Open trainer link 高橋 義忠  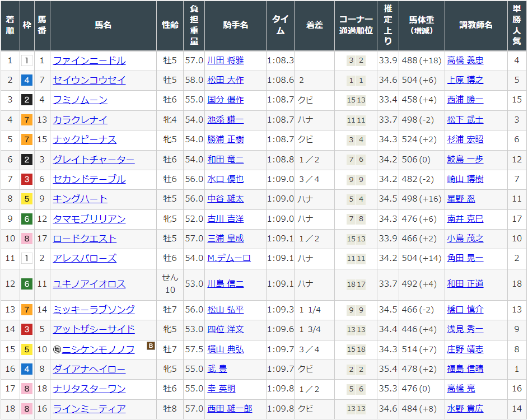click(x=465, y=60)
